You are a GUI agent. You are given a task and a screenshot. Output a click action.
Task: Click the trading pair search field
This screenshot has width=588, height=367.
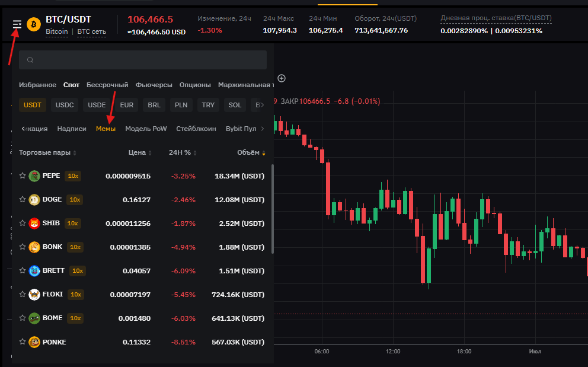143,60
